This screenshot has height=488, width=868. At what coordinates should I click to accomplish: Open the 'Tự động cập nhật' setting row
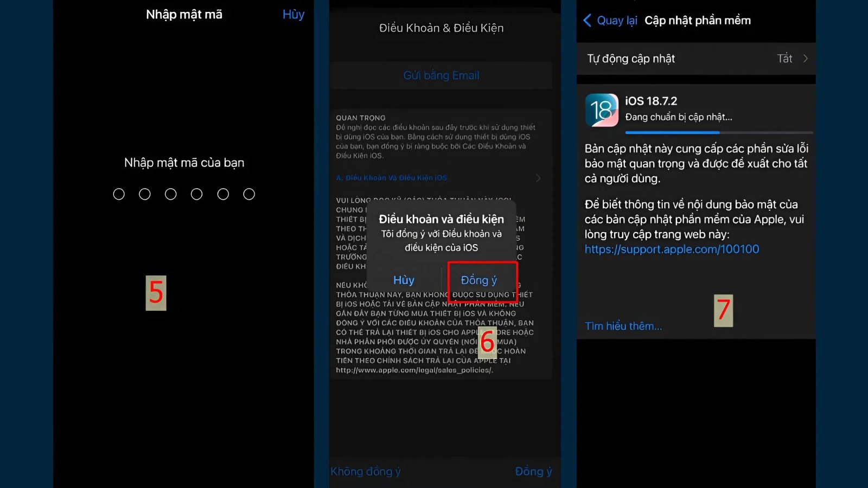pos(696,59)
